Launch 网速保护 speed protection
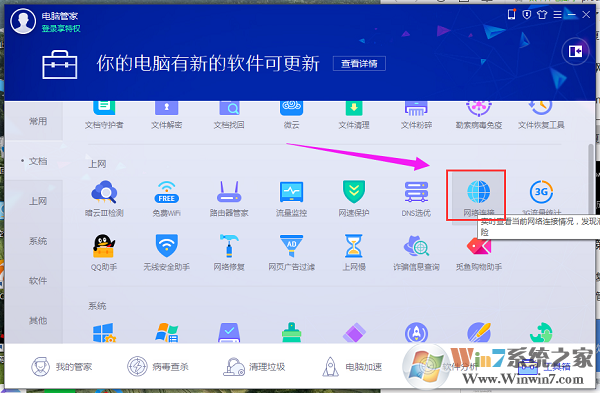The width and height of the screenshot is (600, 393). click(x=354, y=198)
